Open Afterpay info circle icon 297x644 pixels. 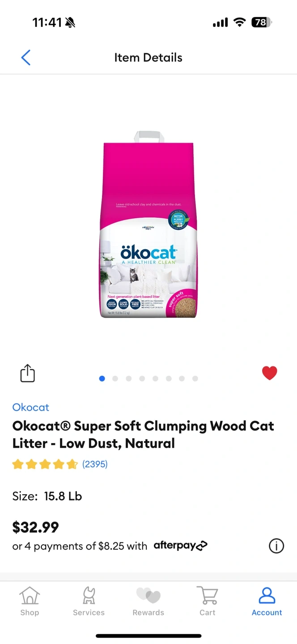point(276,546)
